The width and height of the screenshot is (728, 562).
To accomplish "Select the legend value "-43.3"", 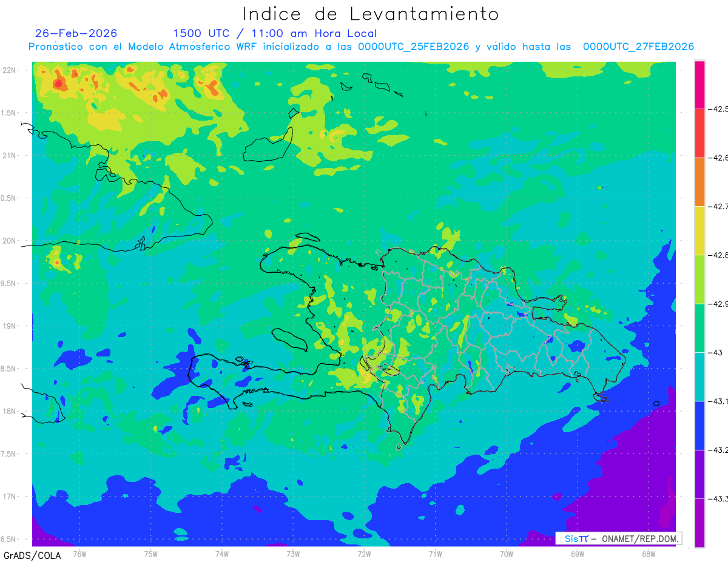I will [718, 498].
